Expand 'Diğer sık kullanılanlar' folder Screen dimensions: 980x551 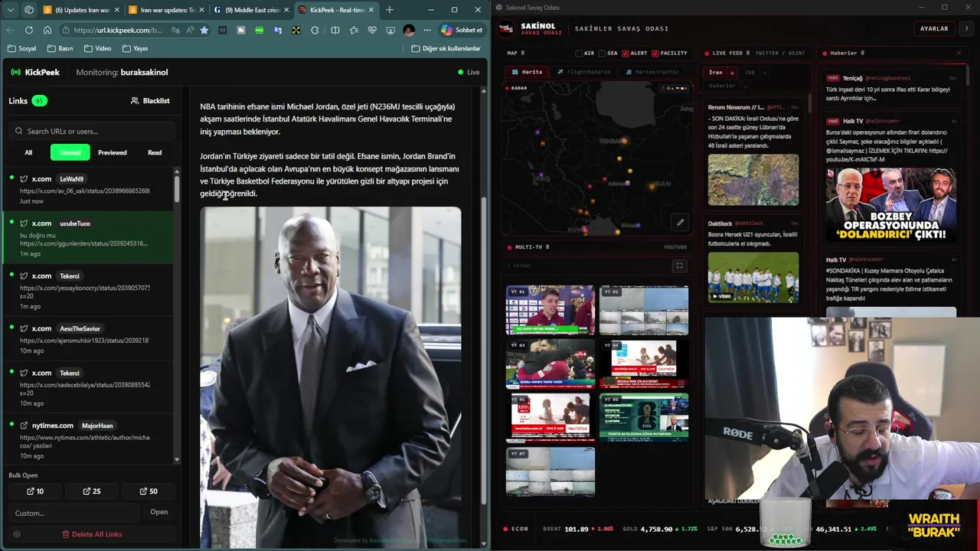click(x=446, y=48)
